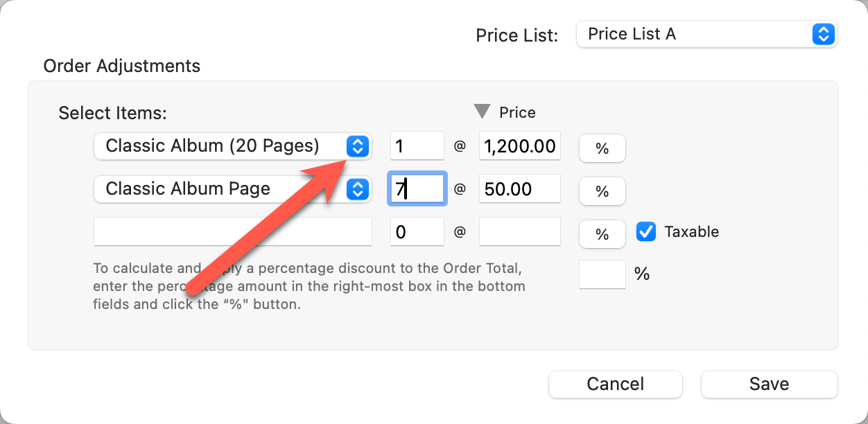Open the Classic Album (20 Pages) item dropdown
868x424 pixels.
pyautogui.click(x=232, y=146)
